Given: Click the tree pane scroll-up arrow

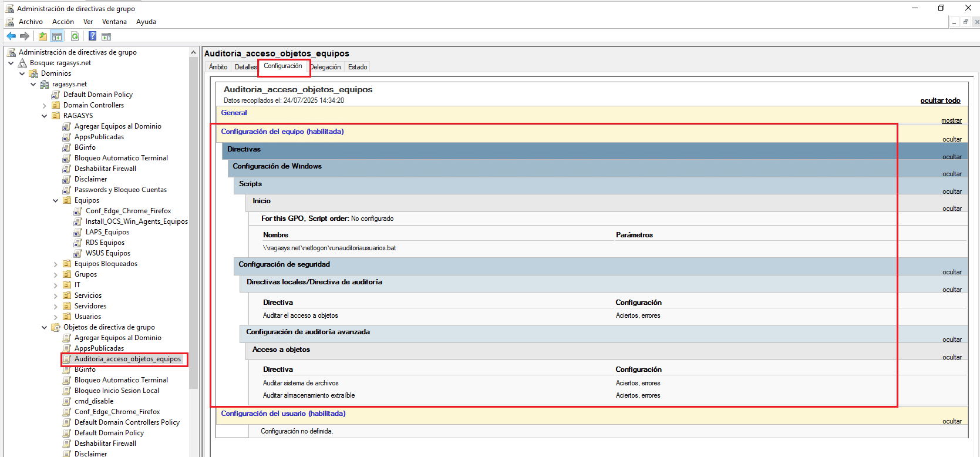Looking at the screenshot, I should tap(193, 52).
